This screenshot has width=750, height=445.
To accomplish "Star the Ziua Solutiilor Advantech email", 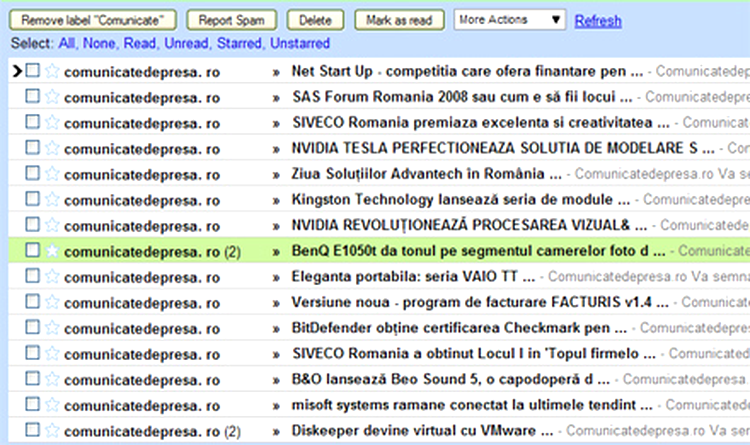I will pyautogui.click(x=52, y=174).
